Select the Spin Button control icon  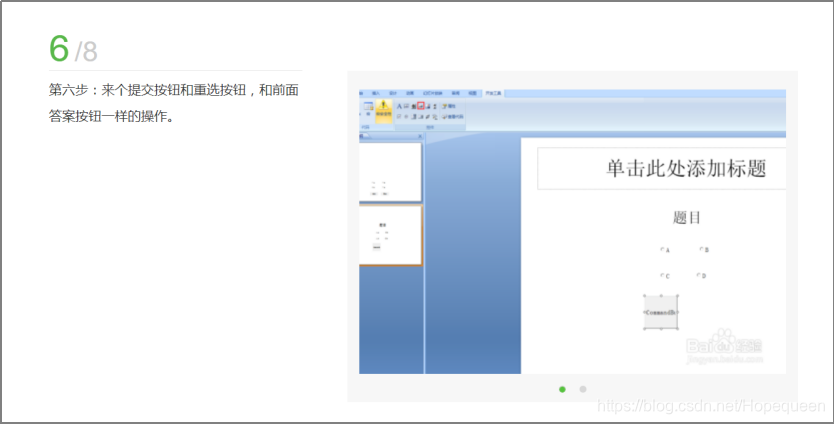[x=413, y=106]
